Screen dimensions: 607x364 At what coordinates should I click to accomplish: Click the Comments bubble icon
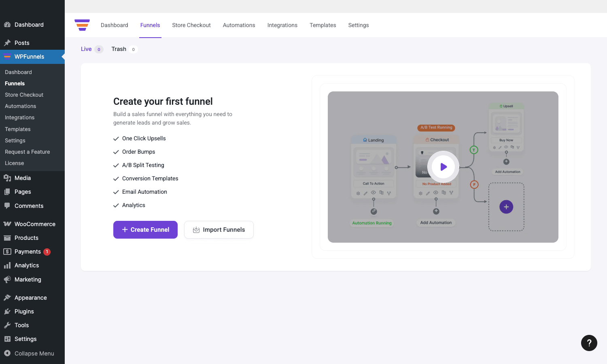point(7,206)
